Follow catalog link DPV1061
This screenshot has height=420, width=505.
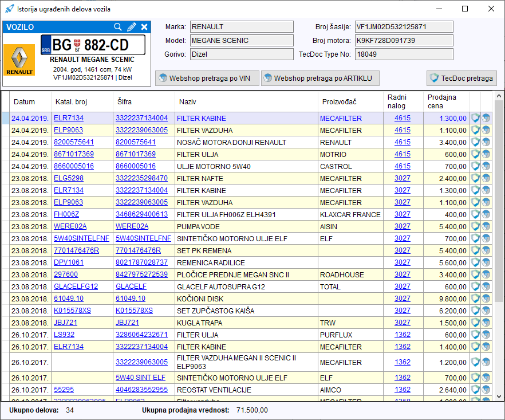(x=69, y=262)
